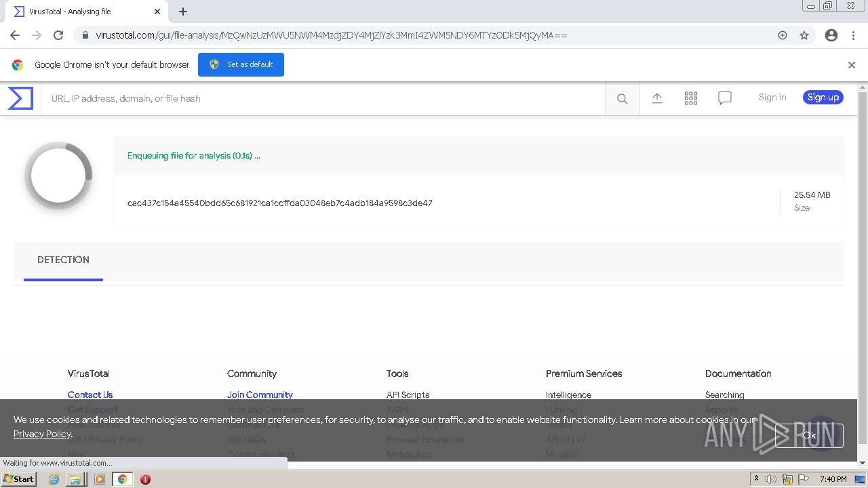Accept cookies with the Ok button
This screenshot has height=488, width=868.
[x=809, y=436]
